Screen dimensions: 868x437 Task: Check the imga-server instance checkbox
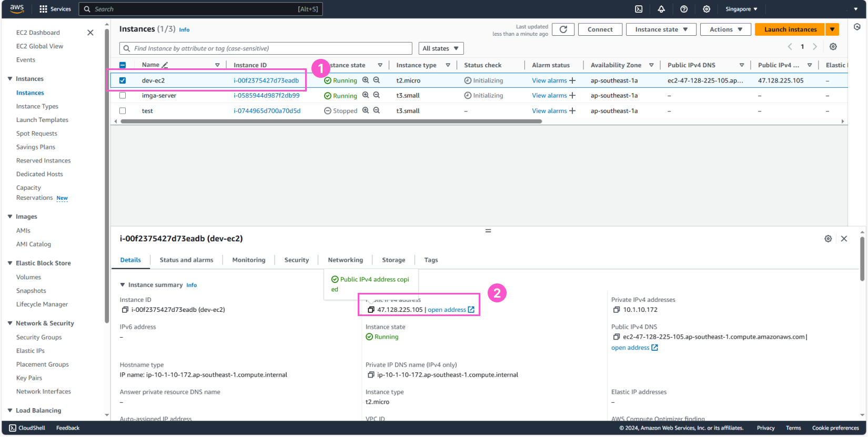tap(123, 96)
